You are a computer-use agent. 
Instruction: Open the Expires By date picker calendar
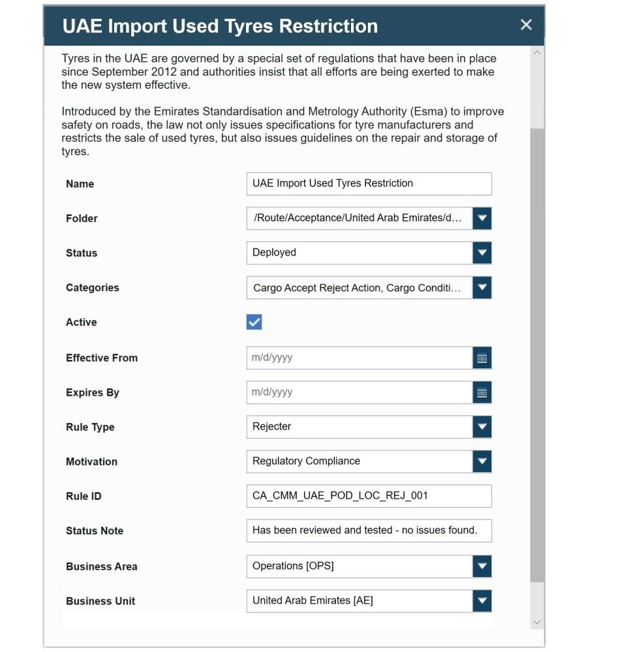pyautogui.click(x=482, y=393)
